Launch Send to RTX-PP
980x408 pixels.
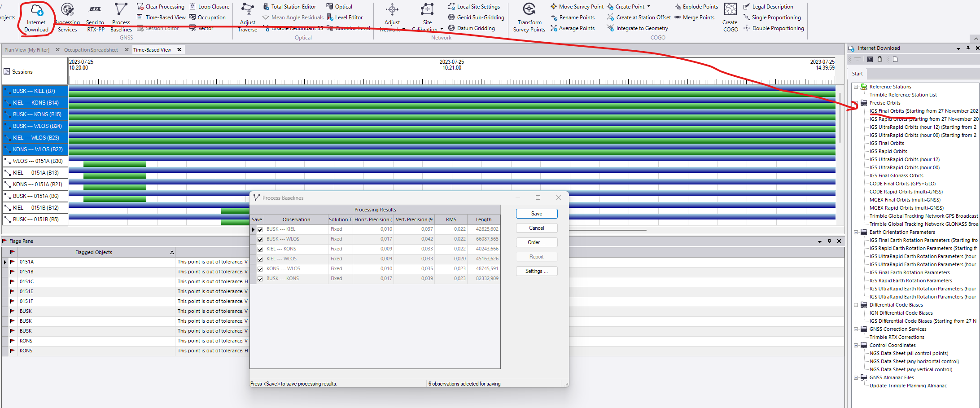pyautogui.click(x=96, y=18)
